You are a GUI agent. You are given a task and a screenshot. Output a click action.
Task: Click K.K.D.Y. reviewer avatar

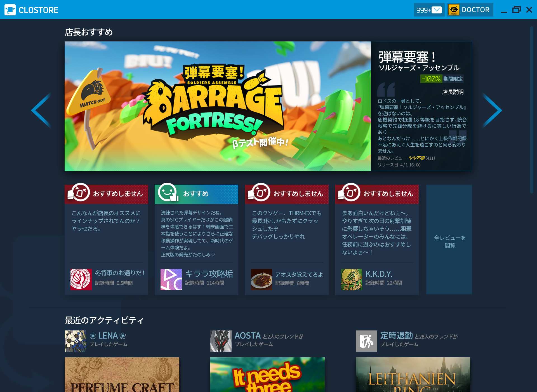(x=351, y=279)
